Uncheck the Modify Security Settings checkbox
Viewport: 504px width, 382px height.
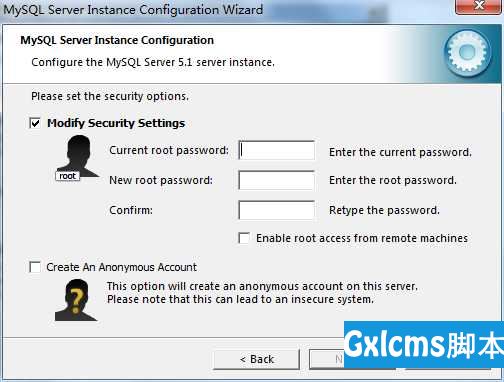click(x=35, y=123)
